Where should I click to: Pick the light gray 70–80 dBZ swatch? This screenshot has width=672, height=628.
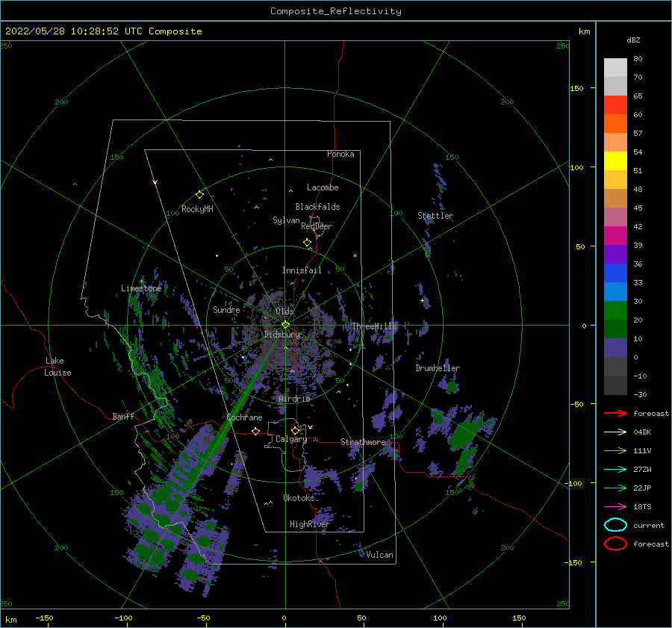coord(615,68)
